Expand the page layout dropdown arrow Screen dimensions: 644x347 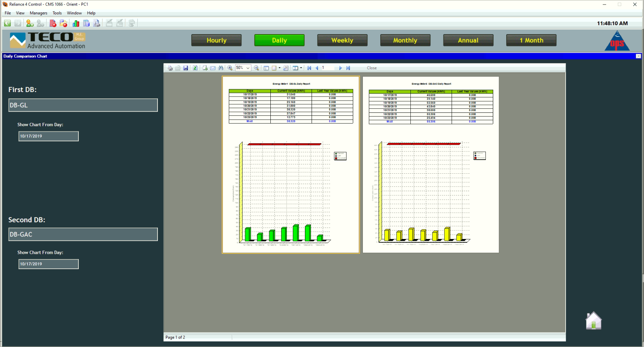pyautogui.click(x=280, y=68)
